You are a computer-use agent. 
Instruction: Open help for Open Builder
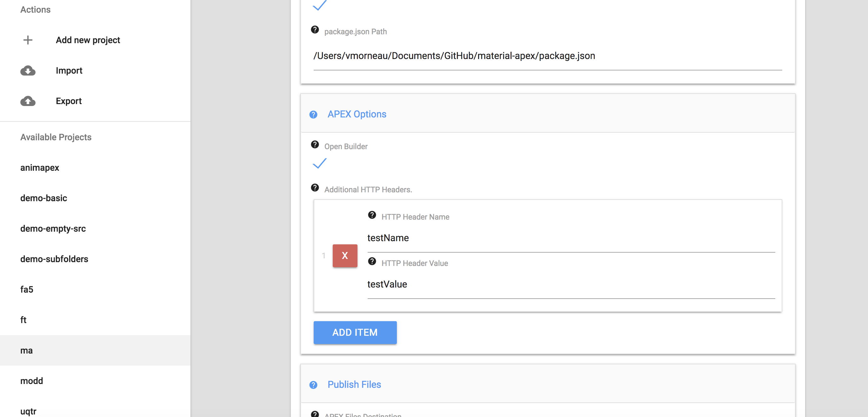coord(315,145)
